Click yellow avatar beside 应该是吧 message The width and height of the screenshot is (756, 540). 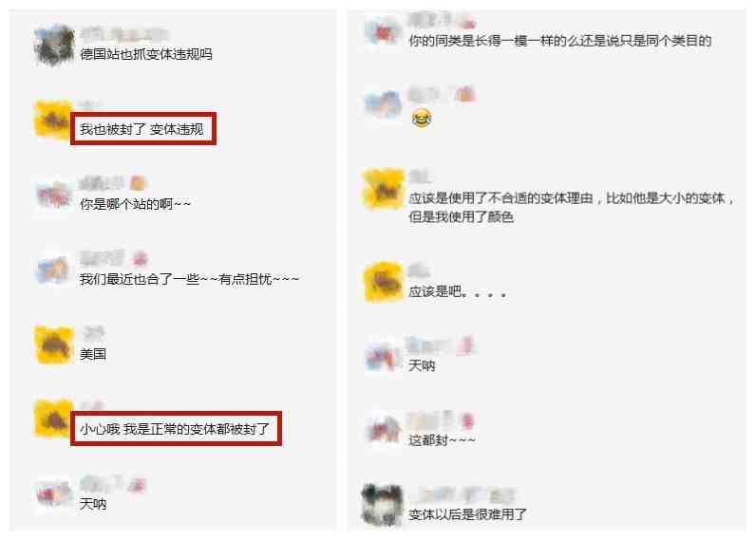(384, 282)
